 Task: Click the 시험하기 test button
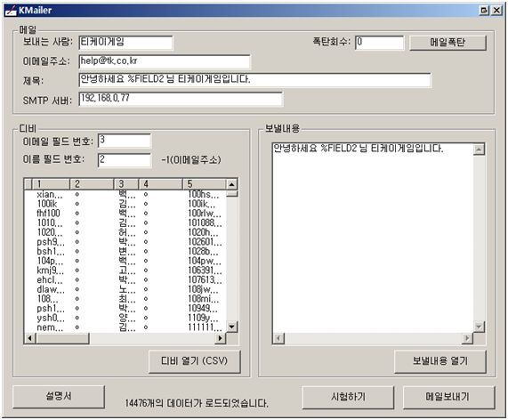pos(348,397)
